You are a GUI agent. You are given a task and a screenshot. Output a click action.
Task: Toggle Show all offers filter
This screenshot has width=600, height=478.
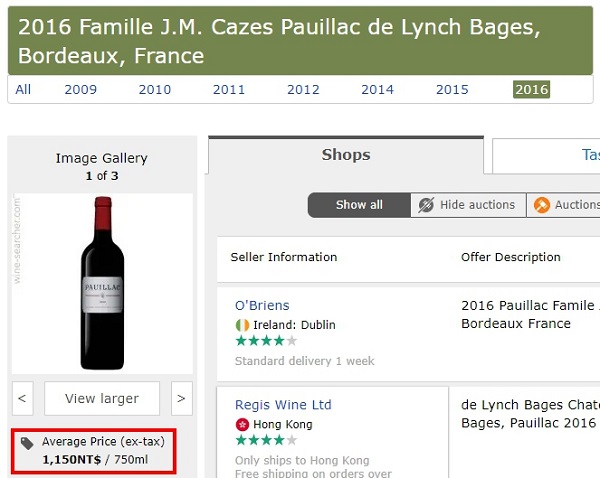click(359, 205)
